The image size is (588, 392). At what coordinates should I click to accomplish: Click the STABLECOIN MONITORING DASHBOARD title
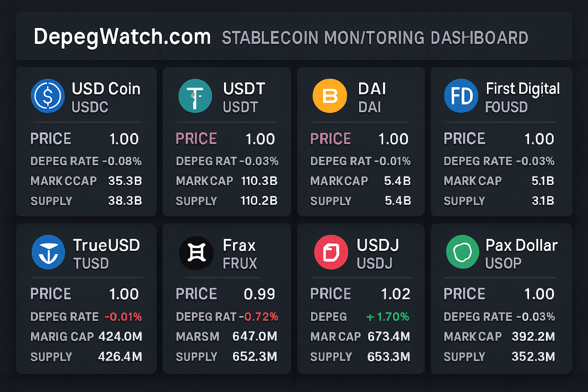pos(374,38)
